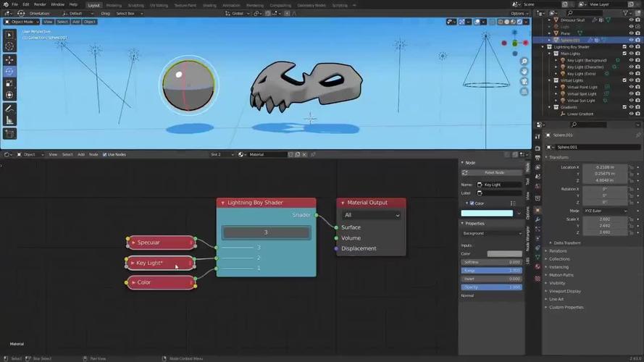Select the Scale tool in viewport toolbar
The width and height of the screenshot is (644, 362).
click(9, 83)
